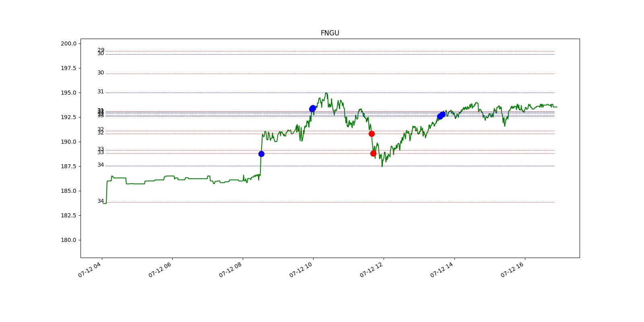Viewport: 644px width, 322px height.
Task: Click the 07-12 14 x-axis label
Action: 442,269
